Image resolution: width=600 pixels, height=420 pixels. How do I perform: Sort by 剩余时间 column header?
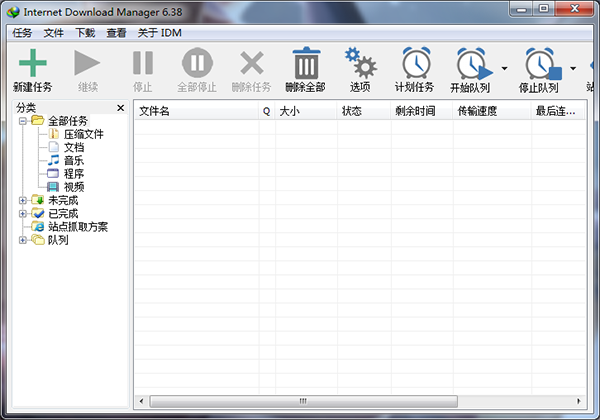[x=422, y=111]
